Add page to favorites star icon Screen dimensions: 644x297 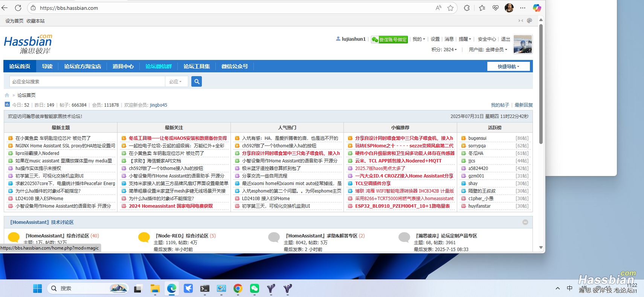(450, 8)
